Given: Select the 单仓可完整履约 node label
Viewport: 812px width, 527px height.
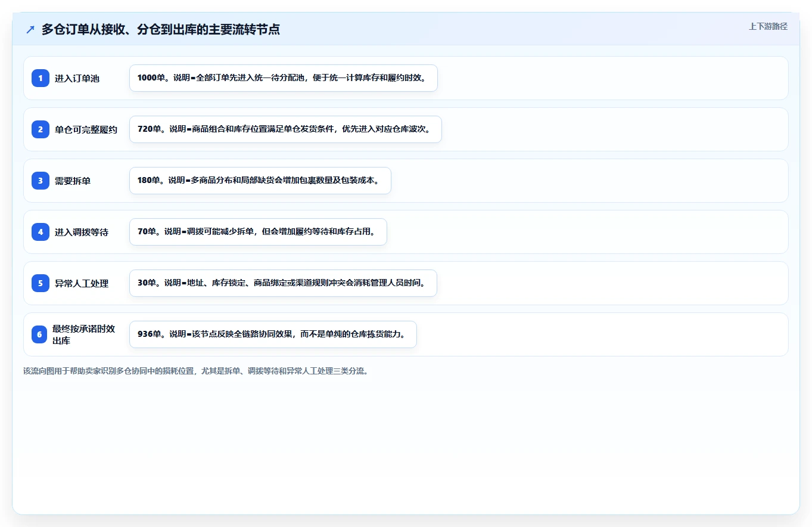Looking at the screenshot, I should point(86,129).
